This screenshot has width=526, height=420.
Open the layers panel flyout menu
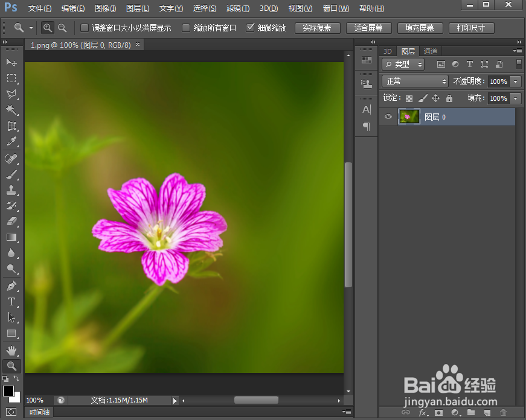pyautogui.click(x=518, y=51)
